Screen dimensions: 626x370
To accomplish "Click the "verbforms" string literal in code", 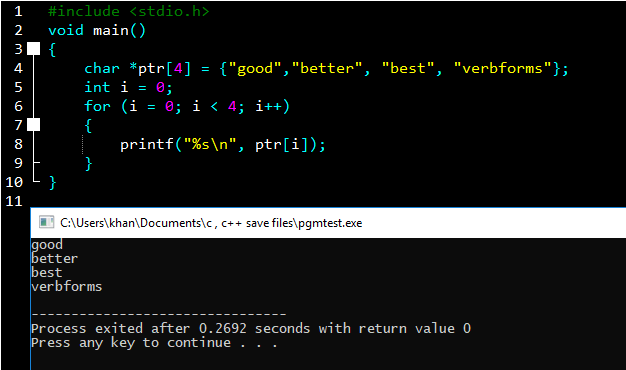I will pos(503,68).
